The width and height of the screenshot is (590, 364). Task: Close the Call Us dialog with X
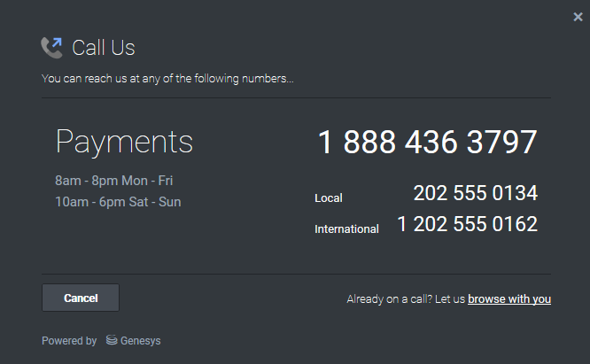pyautogui.click(x=578, y=17)
